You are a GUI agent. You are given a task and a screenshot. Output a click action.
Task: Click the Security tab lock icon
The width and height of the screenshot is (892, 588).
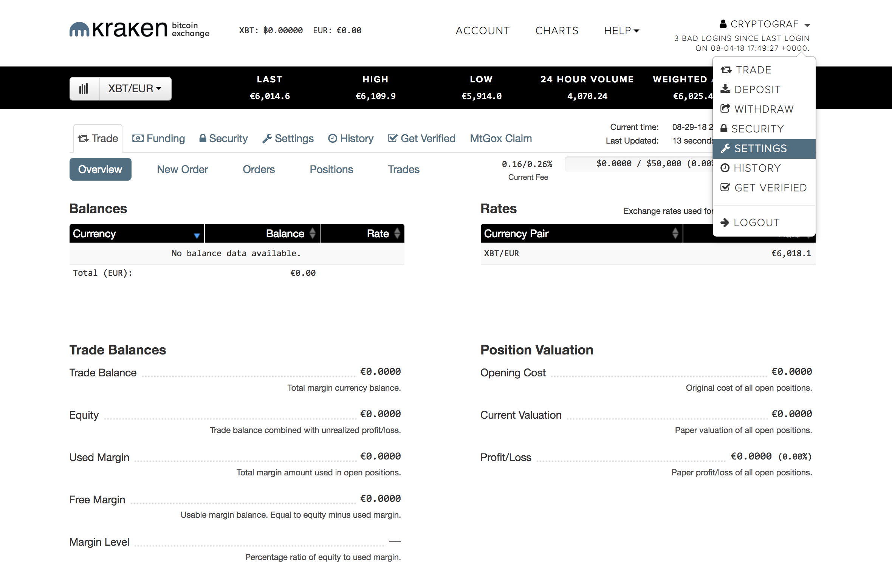[203, 138]
